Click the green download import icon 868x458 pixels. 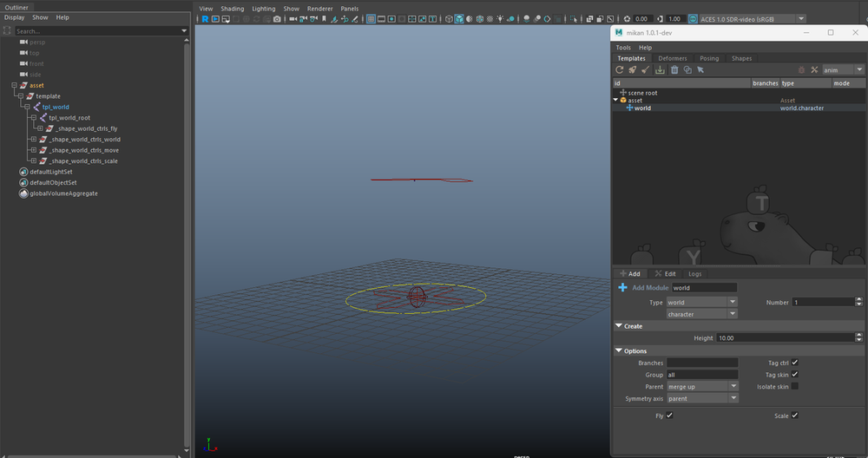pos(660,69)
